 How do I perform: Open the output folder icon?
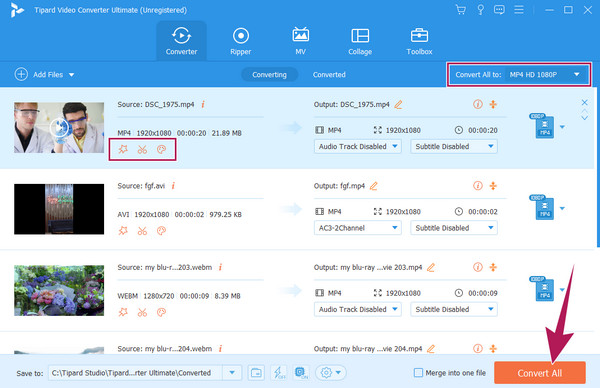click(256, 373)
